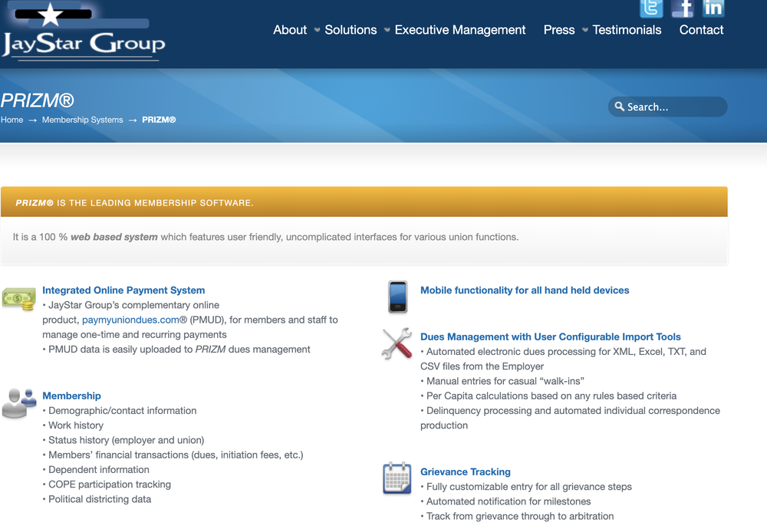This screenshot has width=767, height=532.
Task: Click the Membership Systems breadcrumb
Action: (x=83, y=120)
